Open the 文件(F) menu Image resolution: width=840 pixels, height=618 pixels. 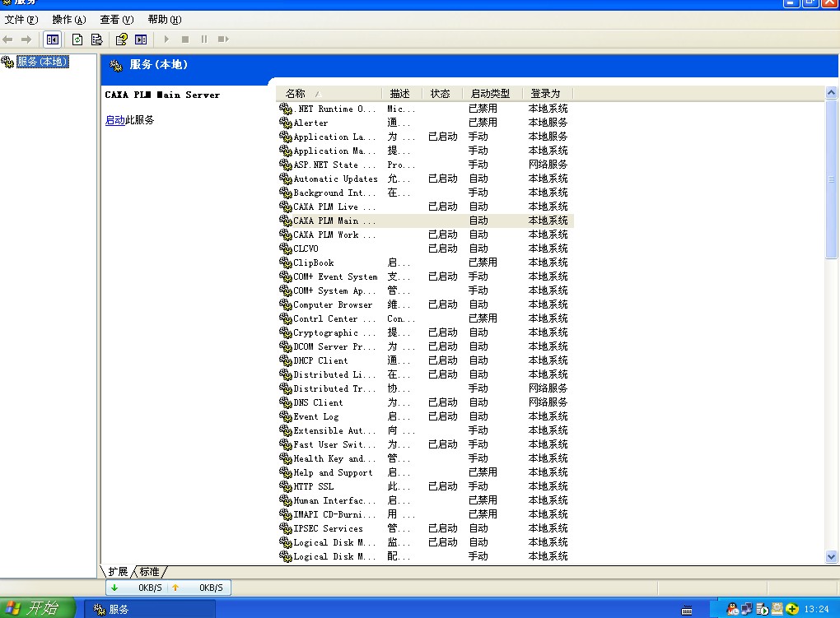point(21,20)
